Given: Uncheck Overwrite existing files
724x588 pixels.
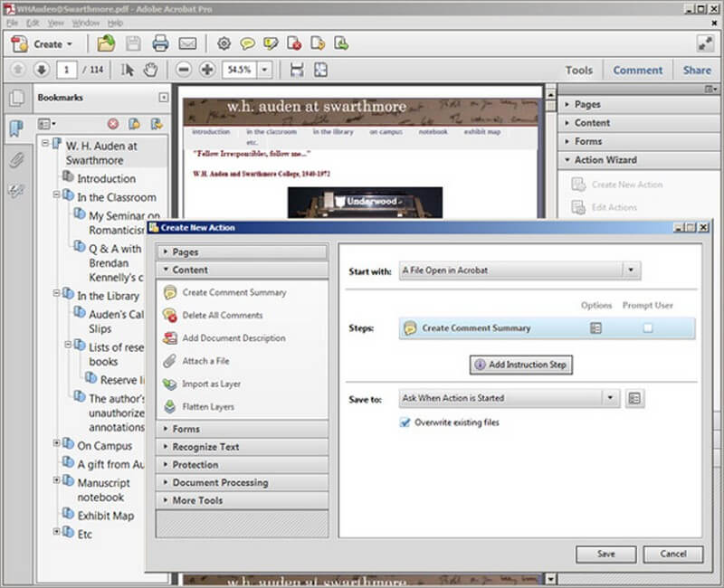Looking at the screenshot, I should tap(405, 422).
